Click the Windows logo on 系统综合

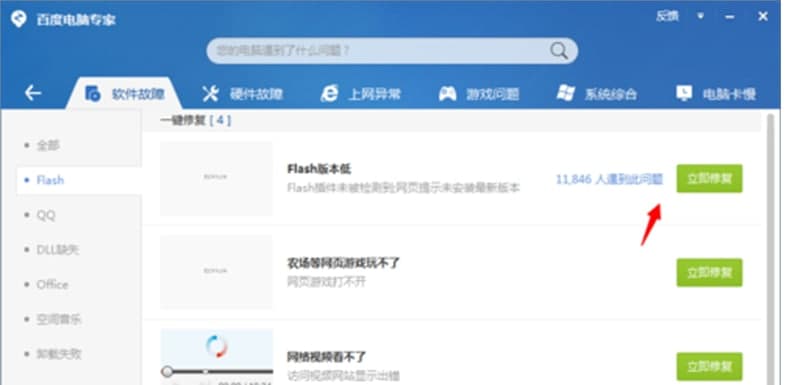(x=566, y=93)
